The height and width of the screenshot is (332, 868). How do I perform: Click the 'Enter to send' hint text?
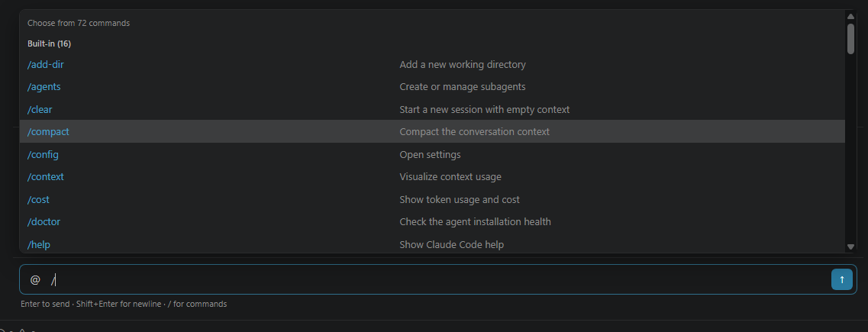point(45,304)
